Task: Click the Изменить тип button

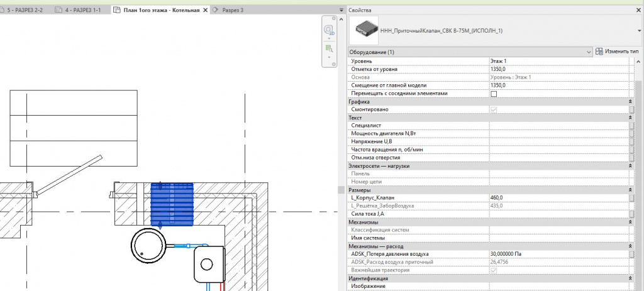Action: (x=618, y=52)
